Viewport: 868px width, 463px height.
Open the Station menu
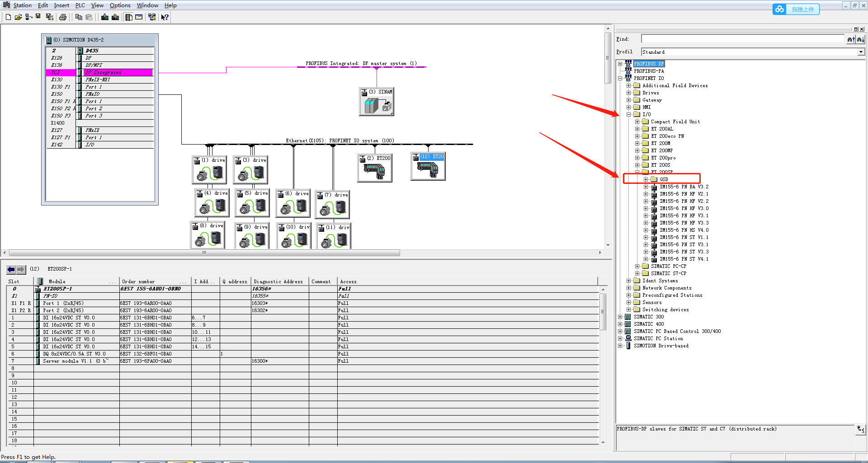pyautogui.click(x=22, y=5)
